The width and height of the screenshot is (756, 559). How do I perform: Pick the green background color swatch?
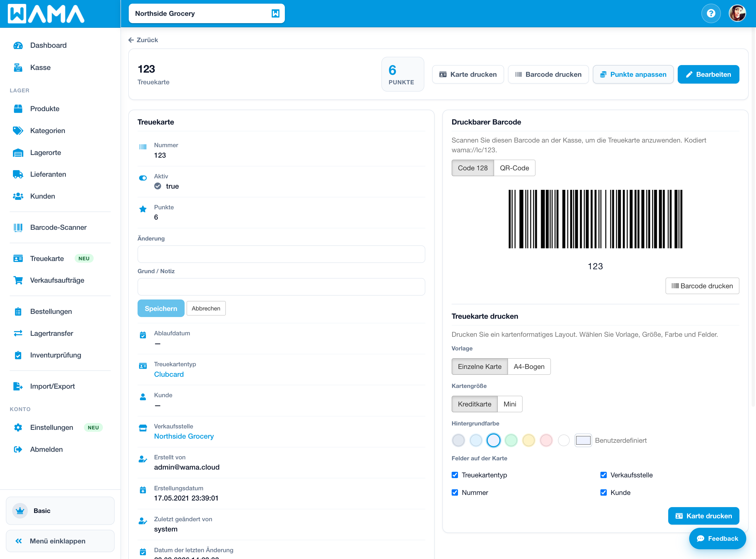[511, 440]
